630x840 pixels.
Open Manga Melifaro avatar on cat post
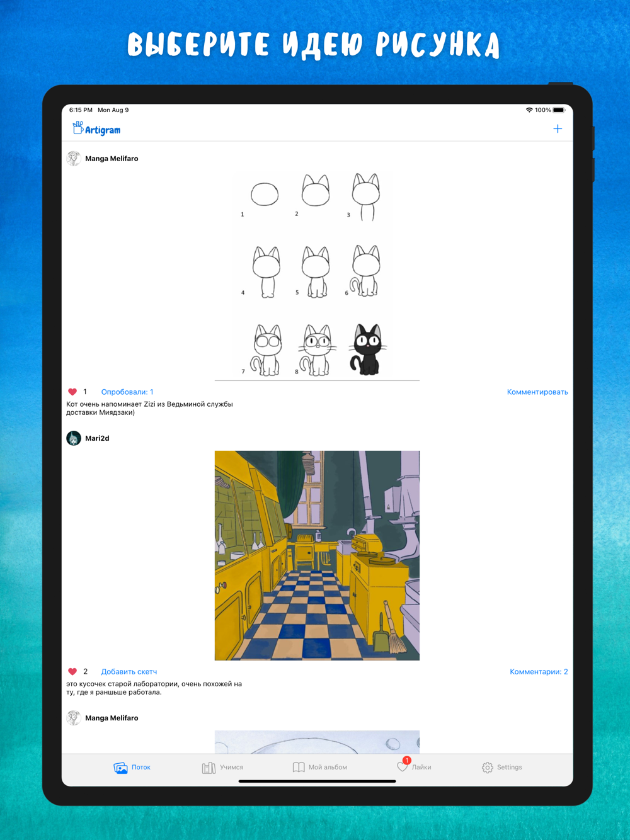coord(74,158)
